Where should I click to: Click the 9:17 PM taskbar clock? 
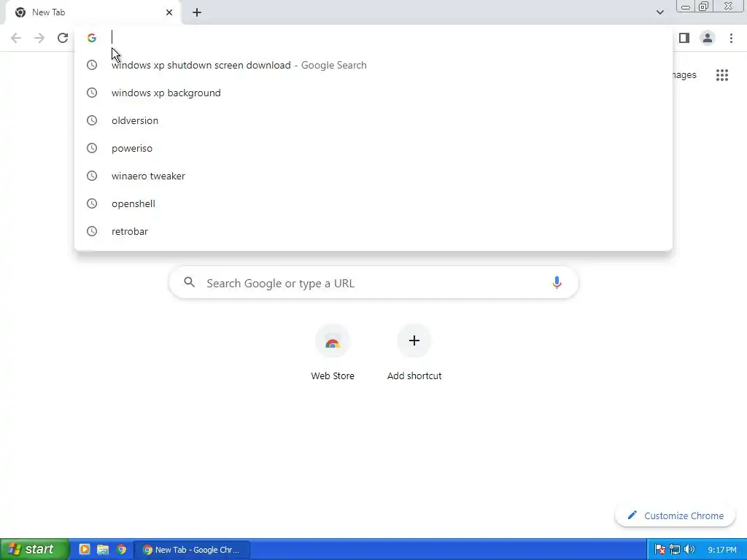point(722,550)
